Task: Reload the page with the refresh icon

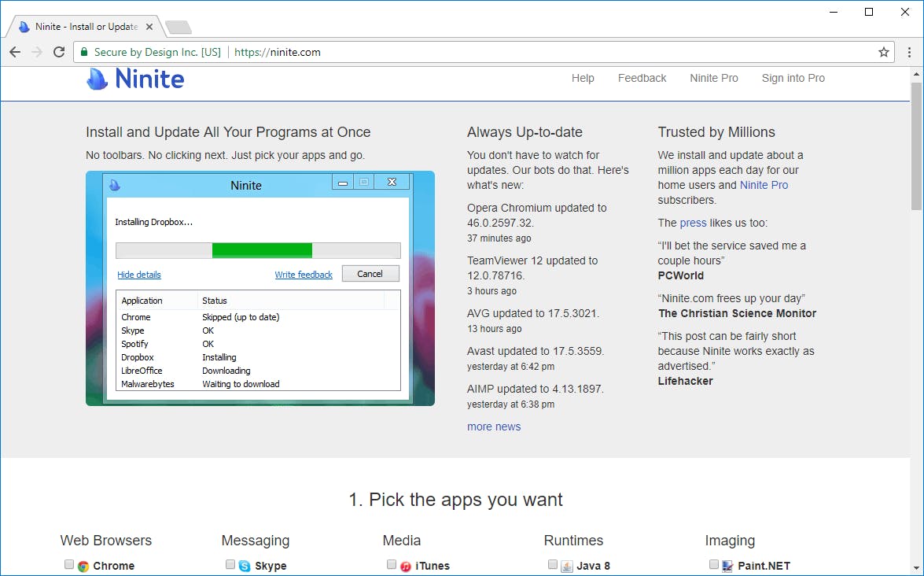Action: click(59, 52)
